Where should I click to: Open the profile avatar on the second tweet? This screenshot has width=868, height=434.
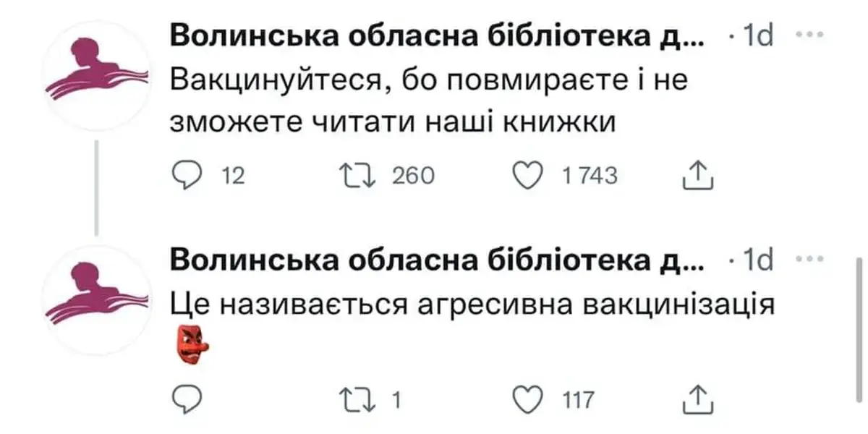coord(95,300)
